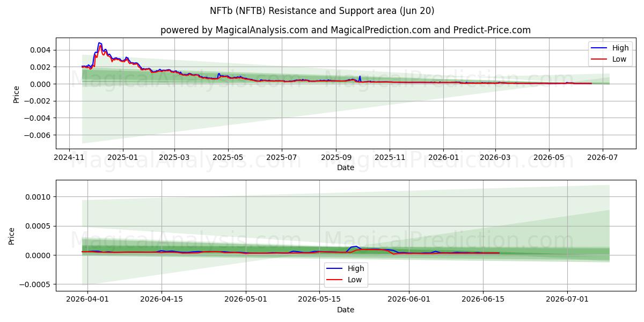Click the bottom chart x-axis label '2026-05-01'
This screenshot has height=322, width=644.
click(x=246, y=299)
